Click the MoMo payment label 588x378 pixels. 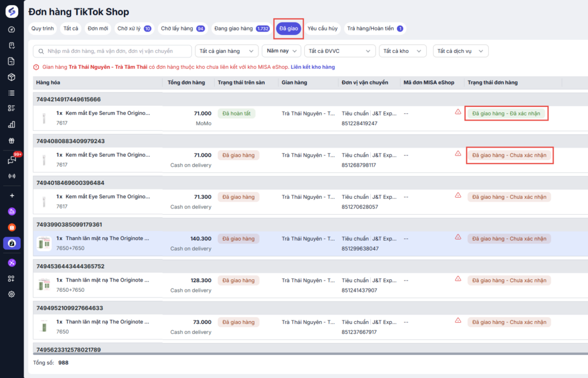pos(204,124)
